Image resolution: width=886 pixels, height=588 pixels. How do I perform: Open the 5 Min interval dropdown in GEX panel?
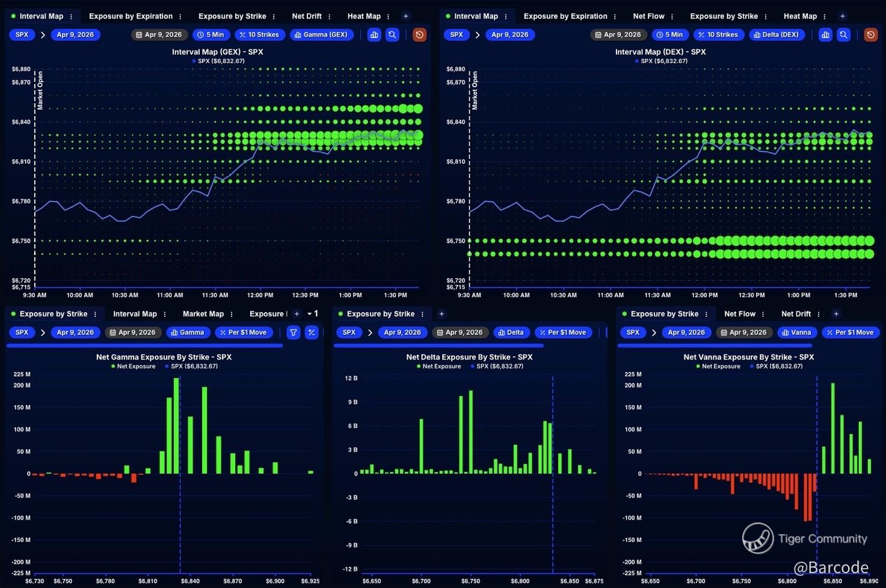pyautogui.click(x=211, y=35)
